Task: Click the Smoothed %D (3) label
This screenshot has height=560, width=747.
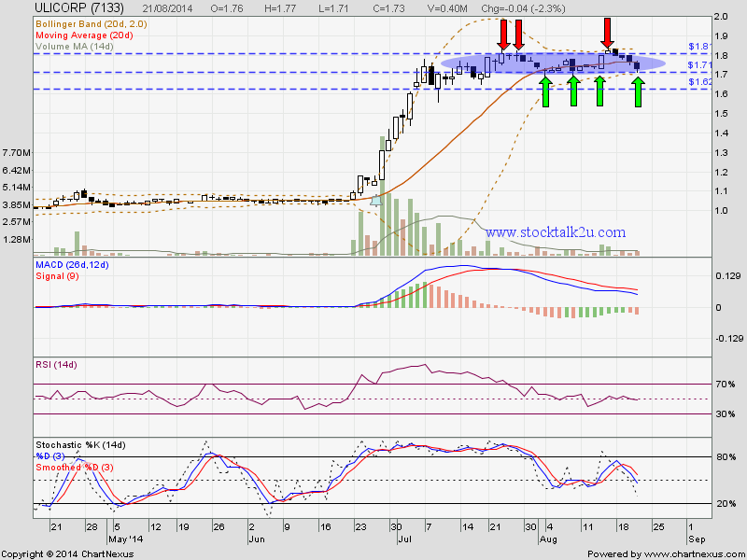Action: [75, 468]
